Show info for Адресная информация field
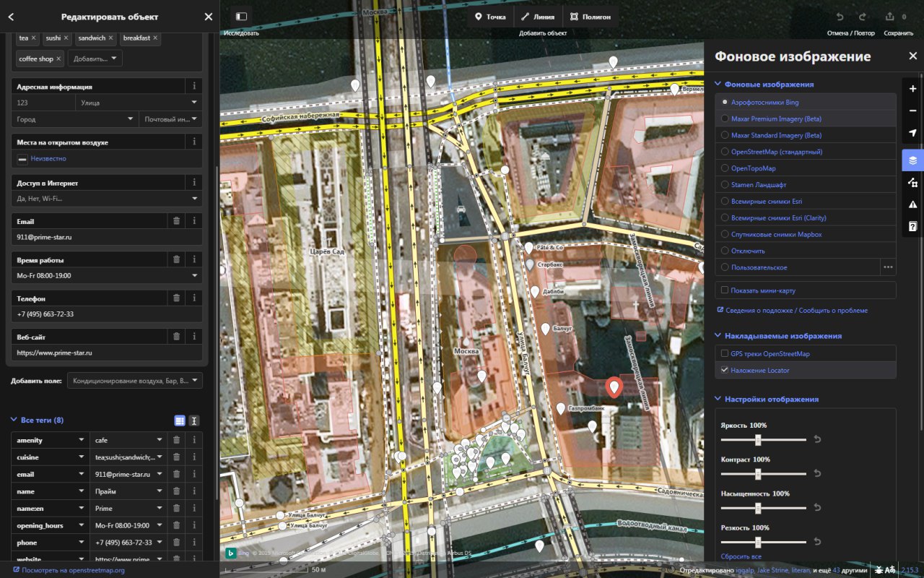Screen dimensions: 924x578 (x=194, y=86)
